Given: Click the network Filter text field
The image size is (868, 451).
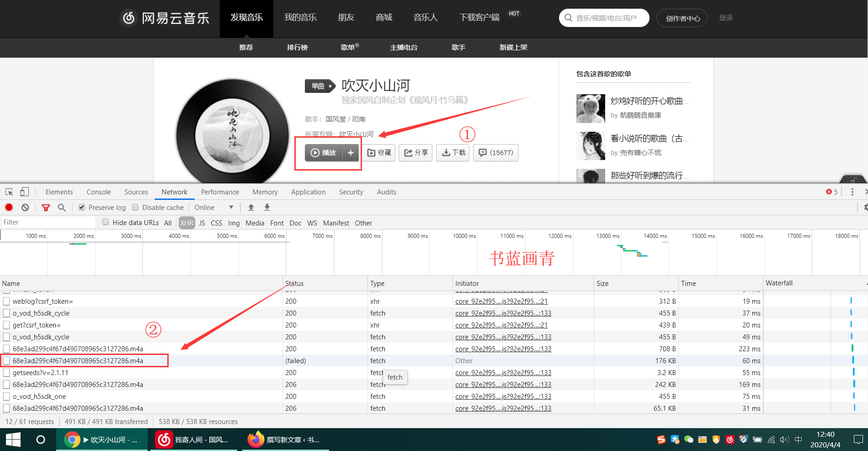Looking at the screenshot, I should click(48, 222).
